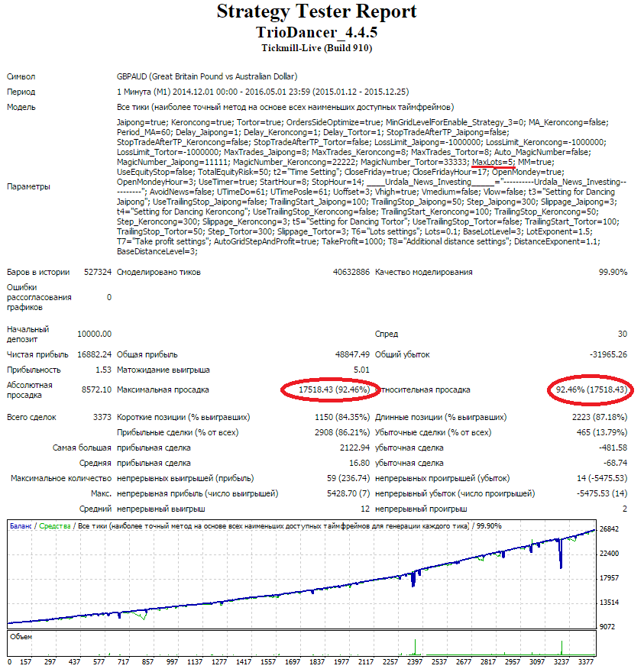Click the initial deposit value 10000.00

click(x=94, y=334)
